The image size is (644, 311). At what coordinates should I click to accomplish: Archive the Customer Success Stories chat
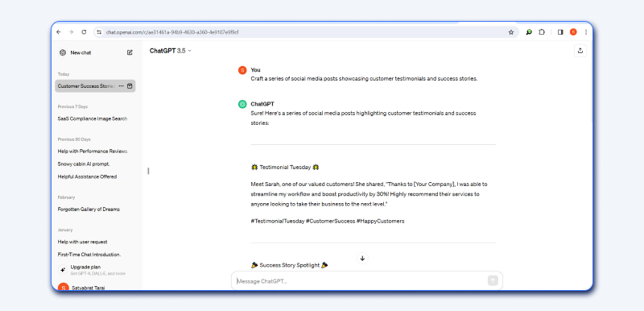(130, 86)
